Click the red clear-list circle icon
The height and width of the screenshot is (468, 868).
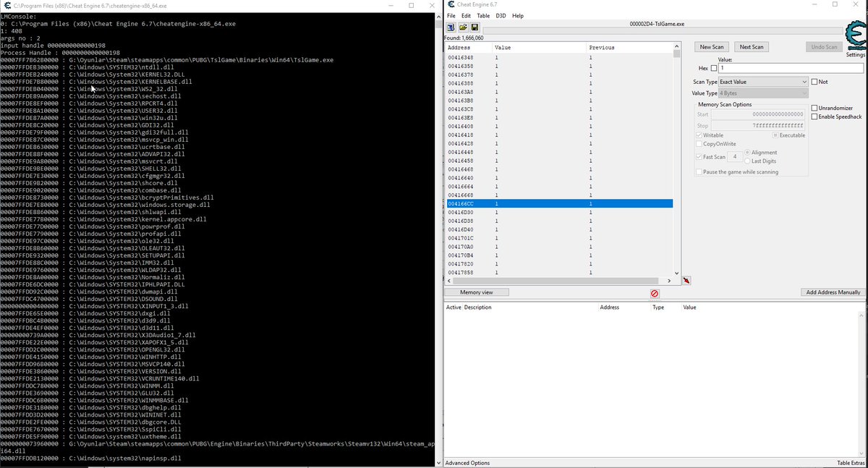click(655, 294)
